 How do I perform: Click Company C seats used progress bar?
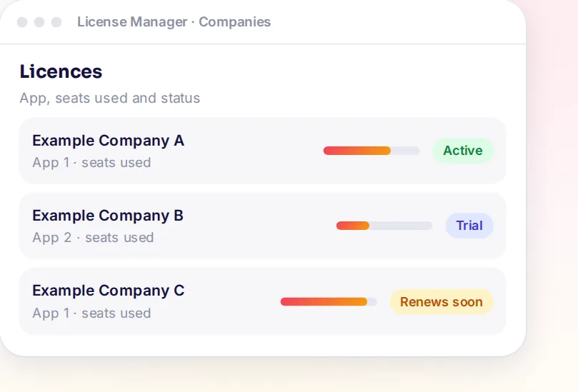click(x=329, y=302)
